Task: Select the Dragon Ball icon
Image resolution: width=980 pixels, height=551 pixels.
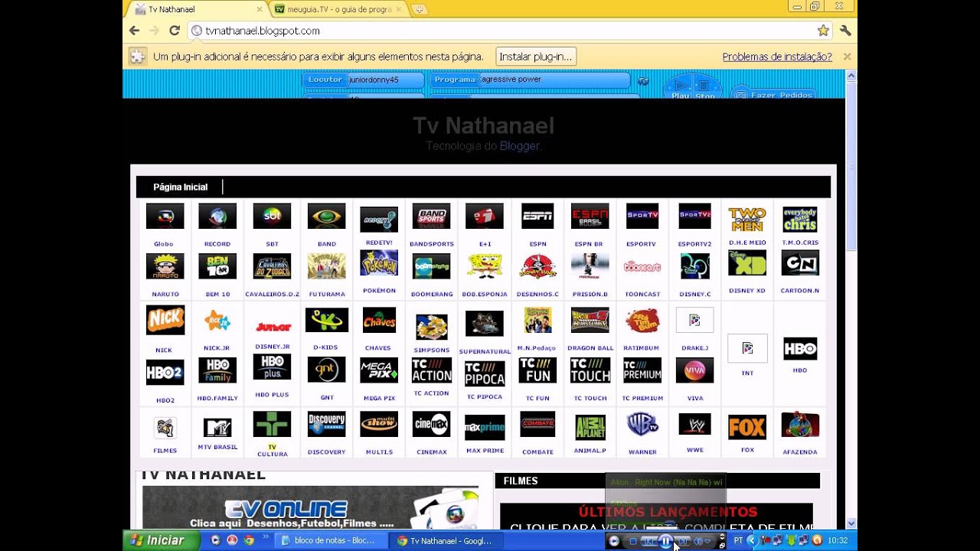Action: [x=590, y=320]
